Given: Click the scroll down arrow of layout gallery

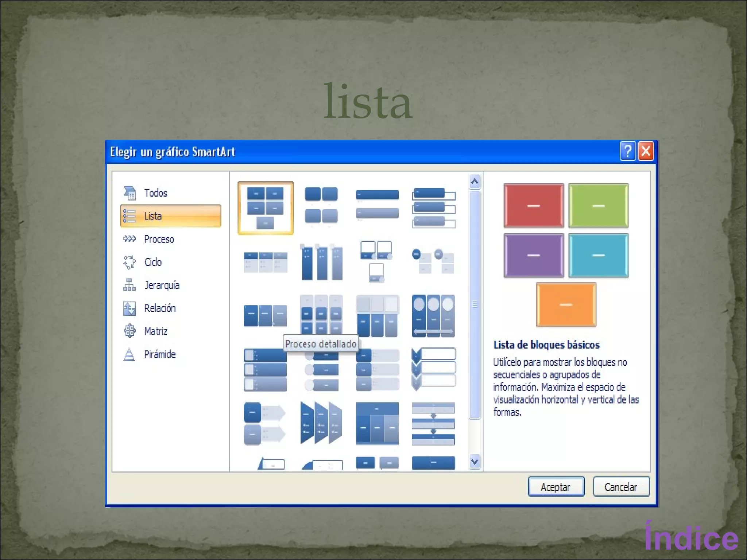Looking at the screenshot, I should (475, 462).
